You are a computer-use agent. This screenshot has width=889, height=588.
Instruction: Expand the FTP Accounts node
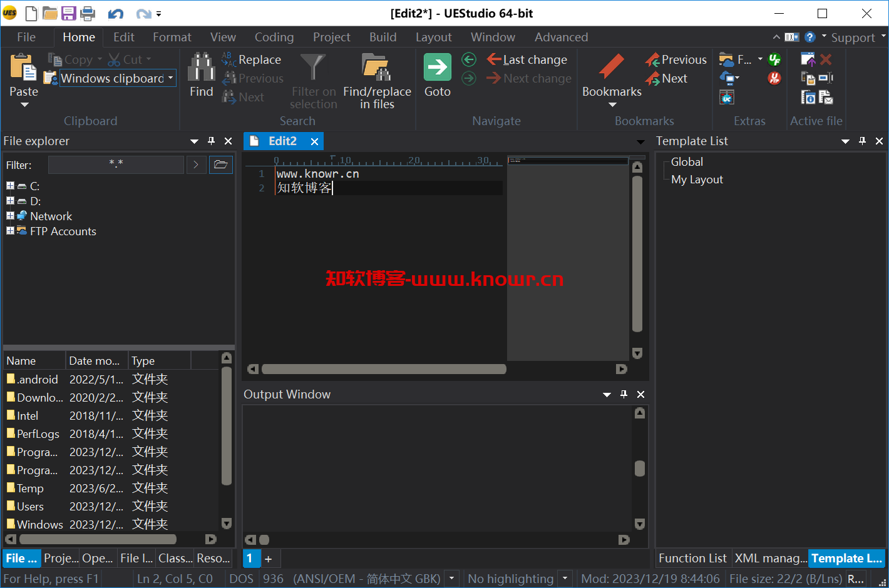[10, 231]
